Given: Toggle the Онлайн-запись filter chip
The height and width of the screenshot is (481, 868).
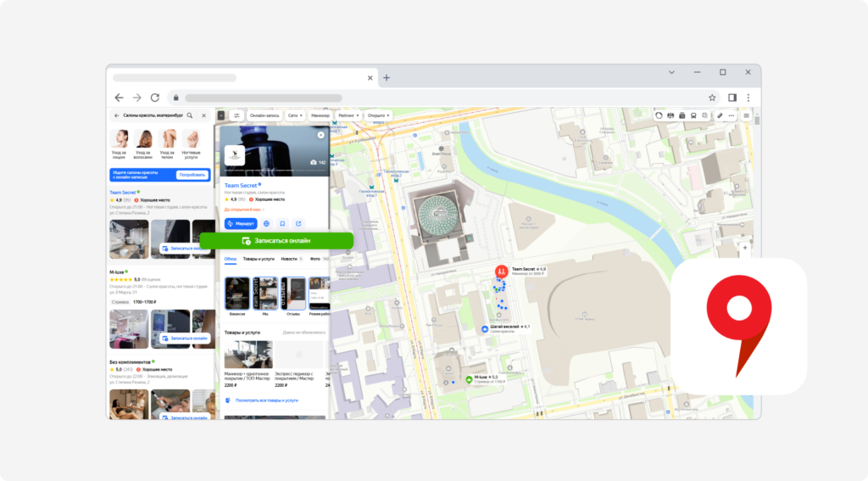Looking at the screenshot, I should (264, 115).
